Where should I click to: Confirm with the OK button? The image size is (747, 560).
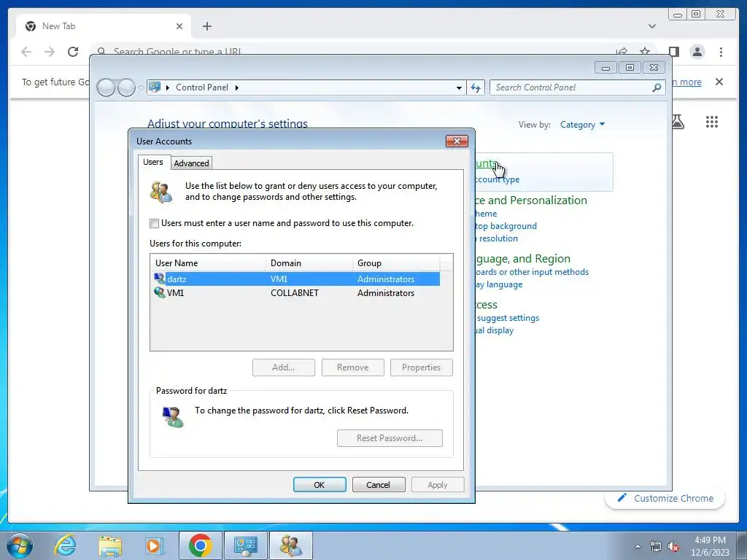click(320, 485)
